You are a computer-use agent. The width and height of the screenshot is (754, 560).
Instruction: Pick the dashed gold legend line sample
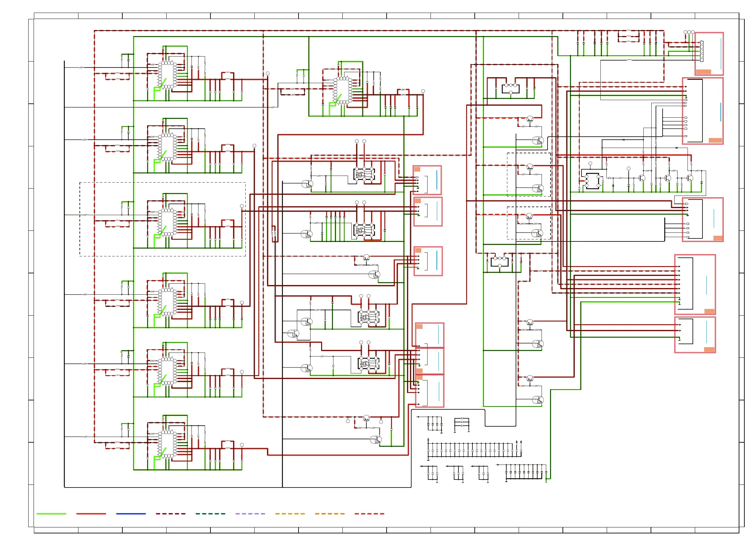(x=290, y=513)
